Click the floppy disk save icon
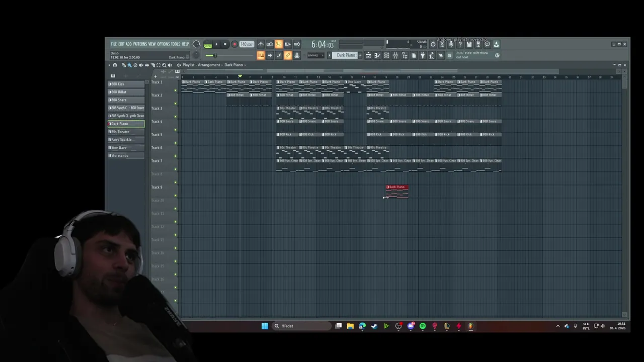Screen dimensions: 644x362 (469, 44)
